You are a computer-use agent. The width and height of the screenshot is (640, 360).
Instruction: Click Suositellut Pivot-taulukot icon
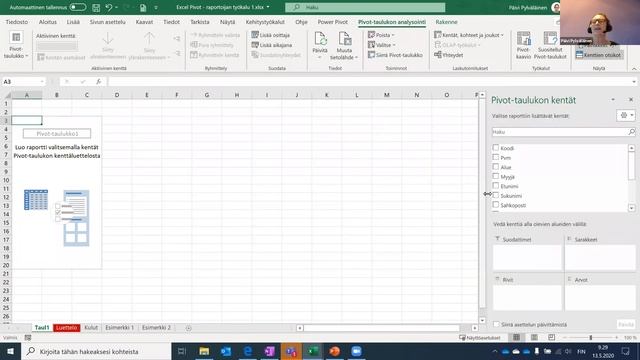550,39
